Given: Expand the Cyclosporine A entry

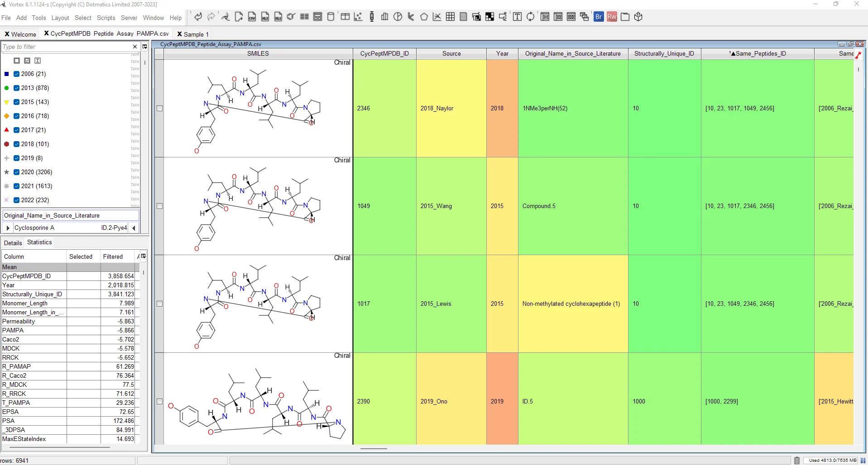Looking at the screenshot, I should [8, 228].
